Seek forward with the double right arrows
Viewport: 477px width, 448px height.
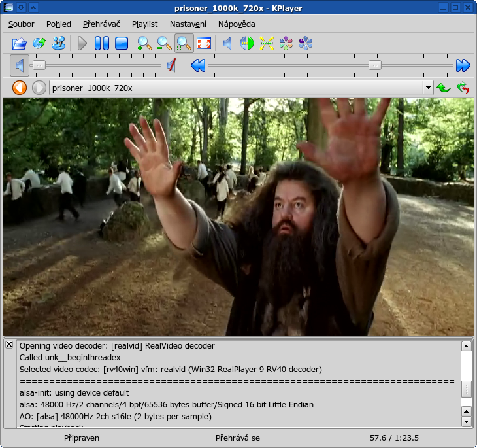[463, 65]
